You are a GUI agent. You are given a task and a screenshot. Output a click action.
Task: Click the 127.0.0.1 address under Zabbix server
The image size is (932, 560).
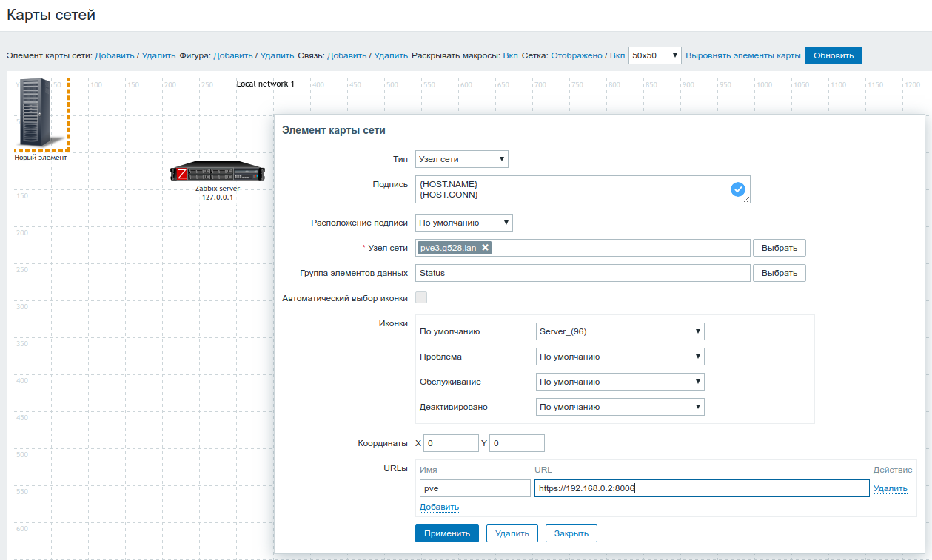[x=218, y=198]
